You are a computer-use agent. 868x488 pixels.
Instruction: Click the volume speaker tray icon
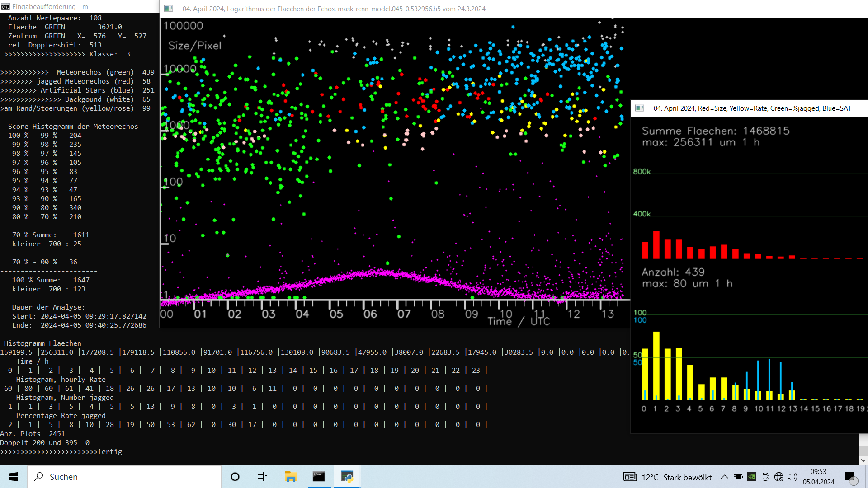[x=793, y=477]
